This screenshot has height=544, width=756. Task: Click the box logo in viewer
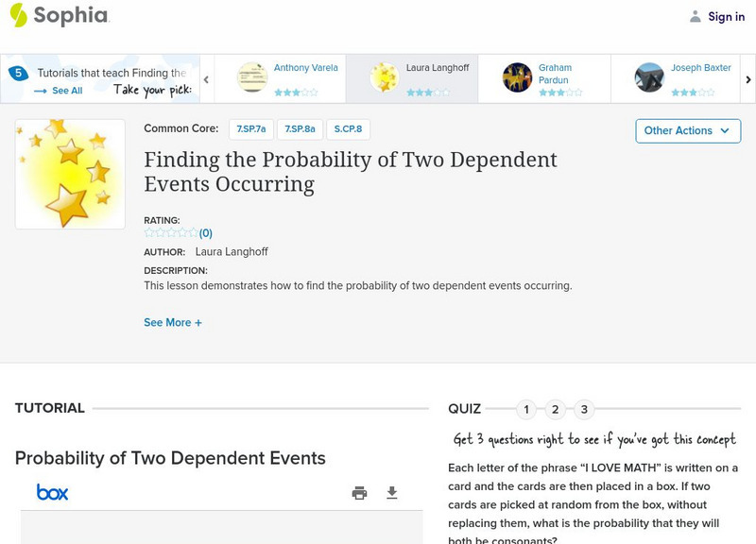pos(52,492)
